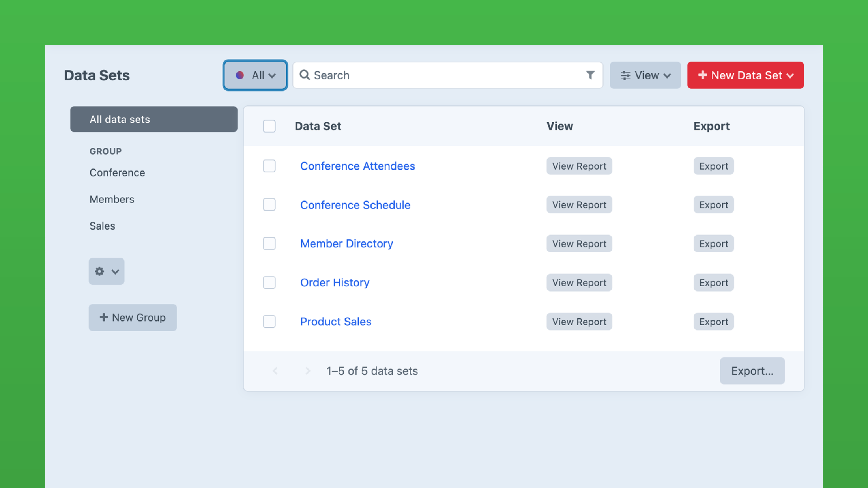Click the plus icon on New Data Set
This screenshot has height=488, width=868.
click(x=702, y=75)
